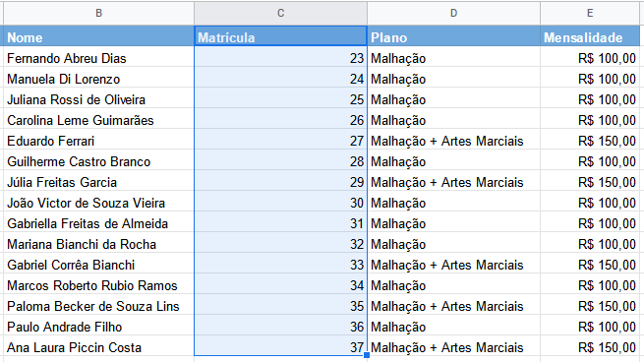The height and width of the screenshot is (362, 644).
Task: Click the fill handle below matrícula 37
Action: pyautogui.click(x=367, y=355)
